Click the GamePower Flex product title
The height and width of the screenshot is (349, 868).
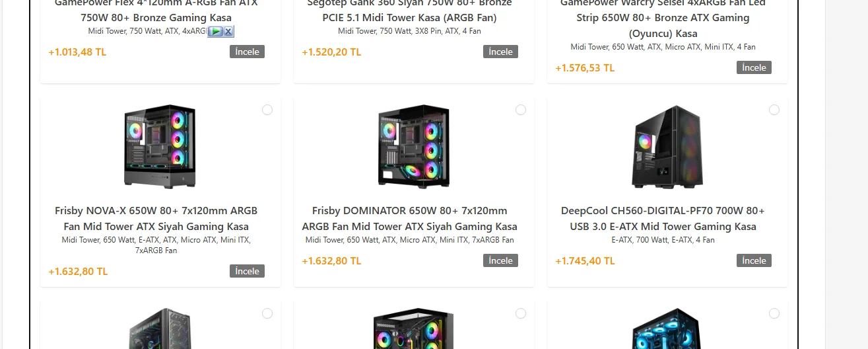(156, 17)
